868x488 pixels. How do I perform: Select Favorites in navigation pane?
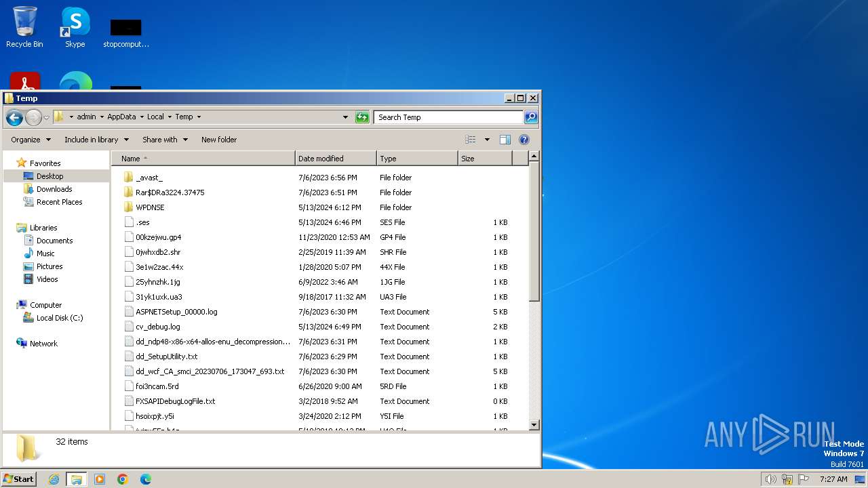pos(45,163)
